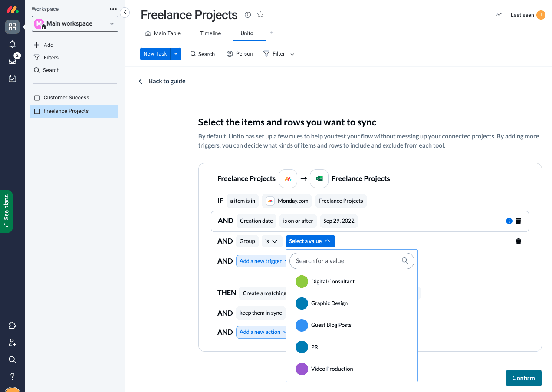The height and width of the screenshot is (392, 552).
Task: Click the magnifier in value search
Action: point(405,261)
